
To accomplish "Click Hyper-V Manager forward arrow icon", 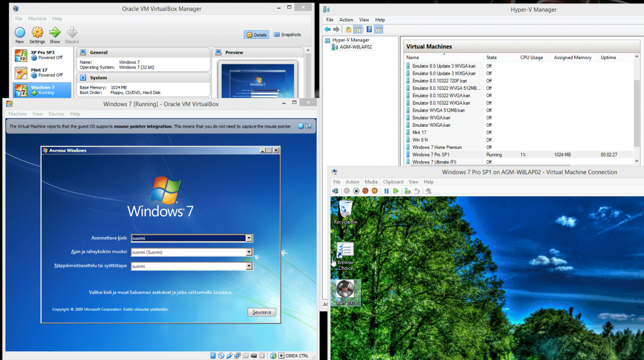I will tap(336, 29).
